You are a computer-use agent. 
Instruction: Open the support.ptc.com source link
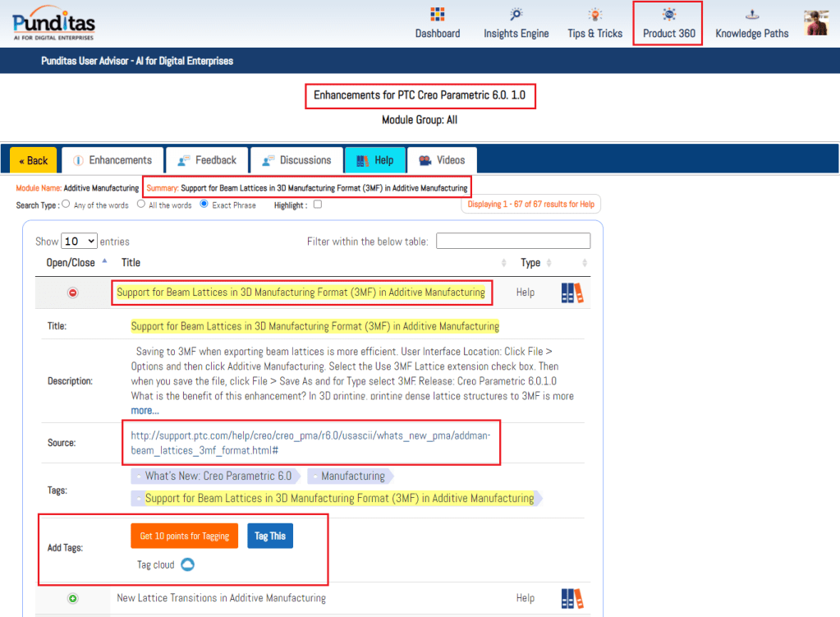(x=310, y=443)
